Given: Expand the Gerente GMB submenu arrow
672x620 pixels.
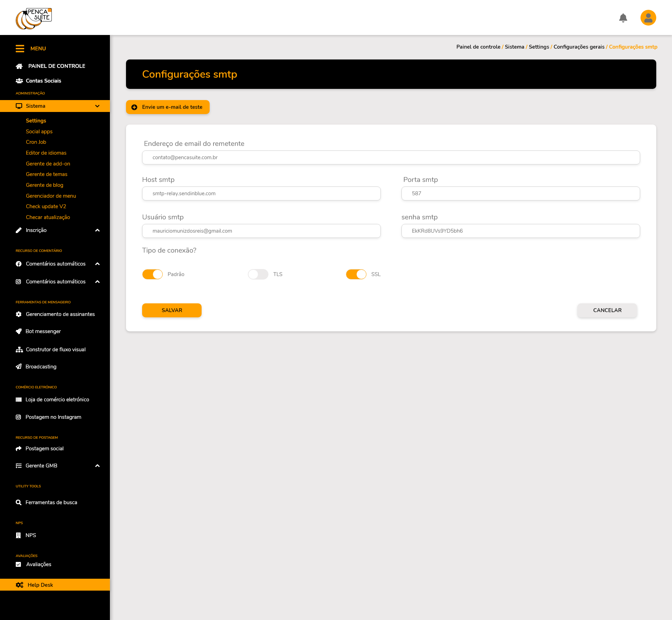Looking at the screenshot, I should click(x=97, y=466).
